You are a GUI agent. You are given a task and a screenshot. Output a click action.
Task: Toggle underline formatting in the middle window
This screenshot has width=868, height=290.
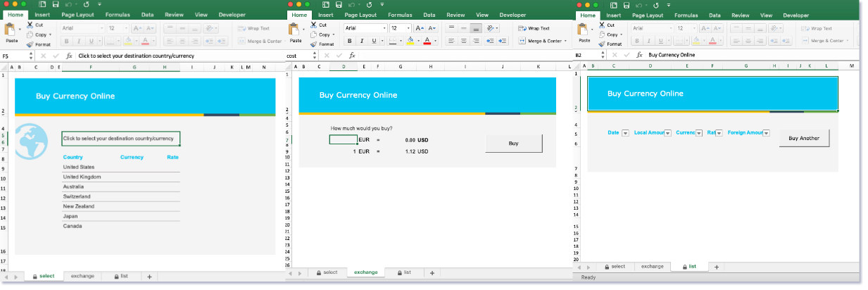[375, 41]
